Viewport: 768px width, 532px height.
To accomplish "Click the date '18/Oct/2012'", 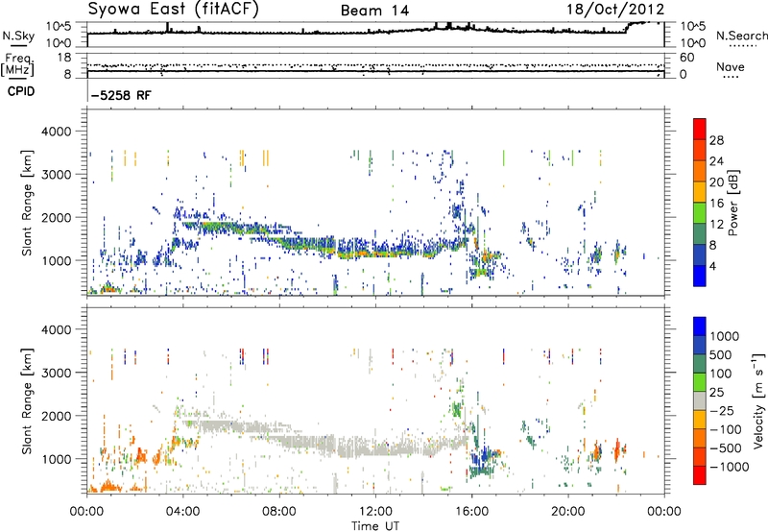I will (x=615, y=10).
